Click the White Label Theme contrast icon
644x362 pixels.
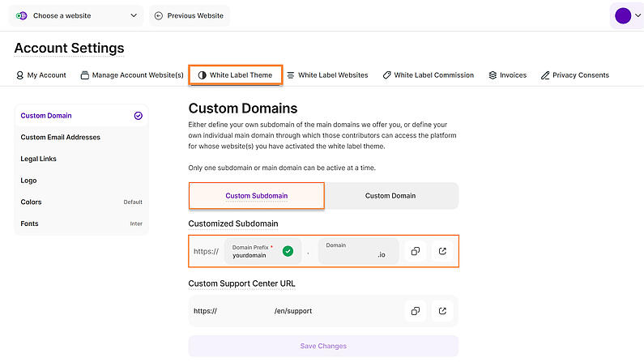(x=202, y=75)
